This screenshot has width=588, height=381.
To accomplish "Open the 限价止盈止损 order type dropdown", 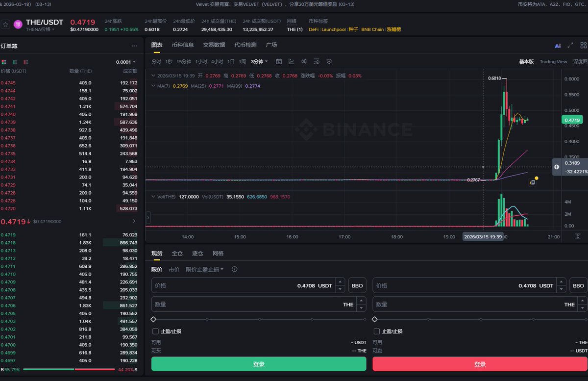I will coord(205,269).
